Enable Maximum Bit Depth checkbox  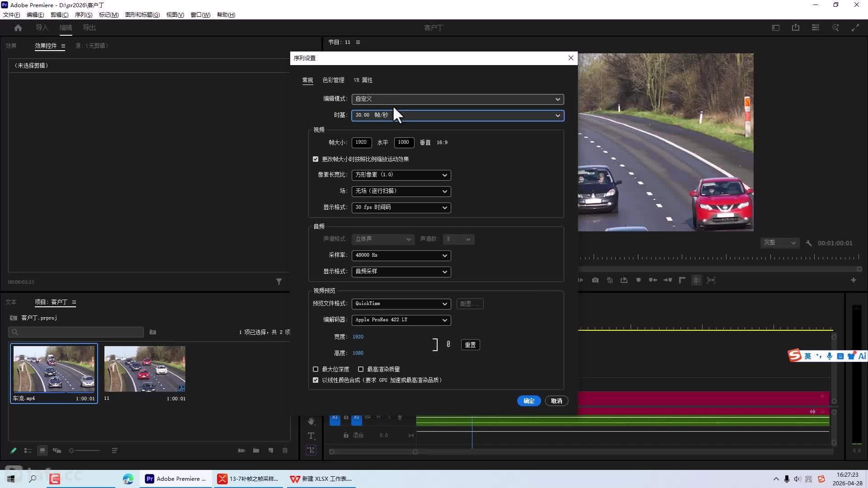[316, 369]
